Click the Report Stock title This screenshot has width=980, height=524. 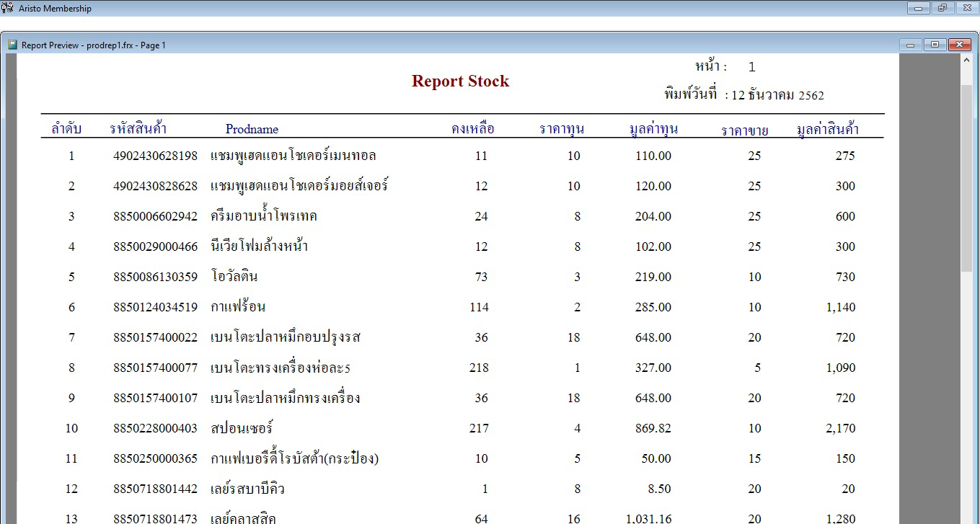tap(460, 81)
